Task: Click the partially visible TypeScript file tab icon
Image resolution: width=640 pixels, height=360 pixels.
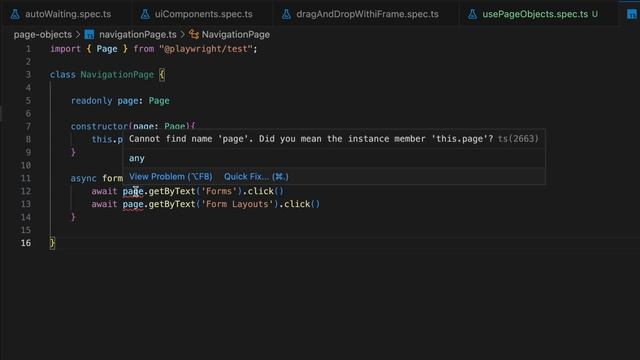Action: click(632, 14)
